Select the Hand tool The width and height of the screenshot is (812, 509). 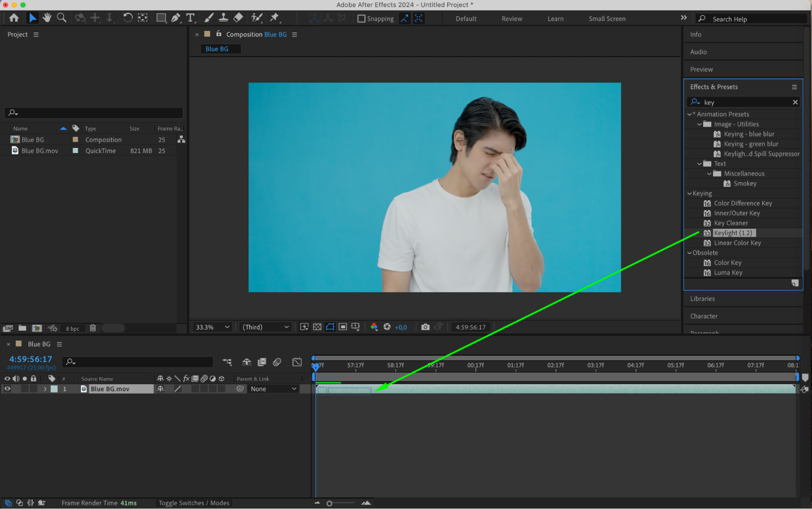pos(47,17)
